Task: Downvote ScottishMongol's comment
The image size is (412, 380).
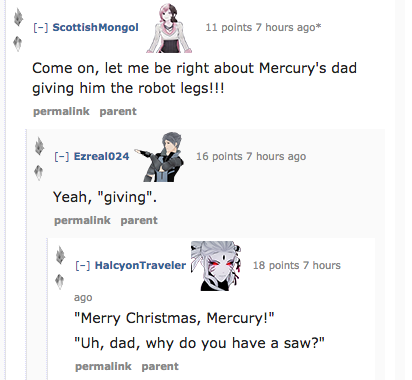Action: click(x=18, y=44)
